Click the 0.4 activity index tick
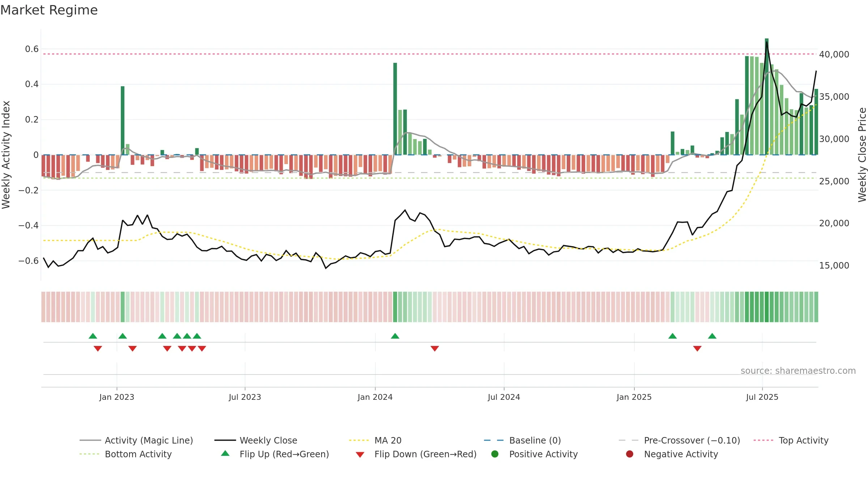Viewport: 868px width, 488px height. (x=31, y=84)
